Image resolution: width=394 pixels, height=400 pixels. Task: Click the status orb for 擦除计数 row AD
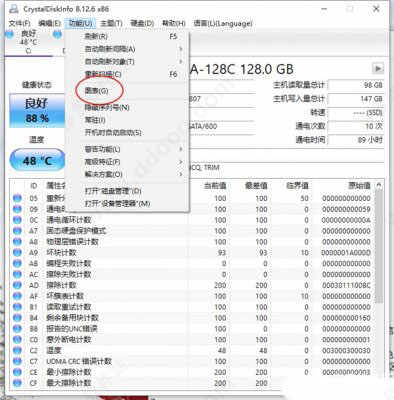(x=17, y=285)
